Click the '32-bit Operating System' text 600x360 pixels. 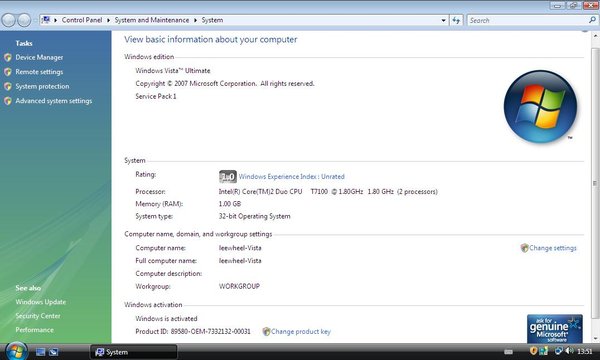[x=254, y=216]
